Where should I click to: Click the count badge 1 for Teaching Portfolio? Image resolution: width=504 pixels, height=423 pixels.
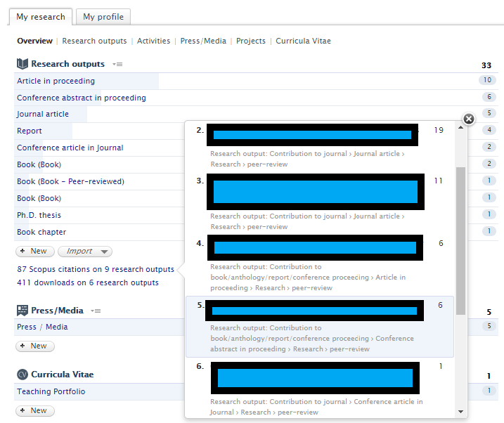(x=489, y=391)
